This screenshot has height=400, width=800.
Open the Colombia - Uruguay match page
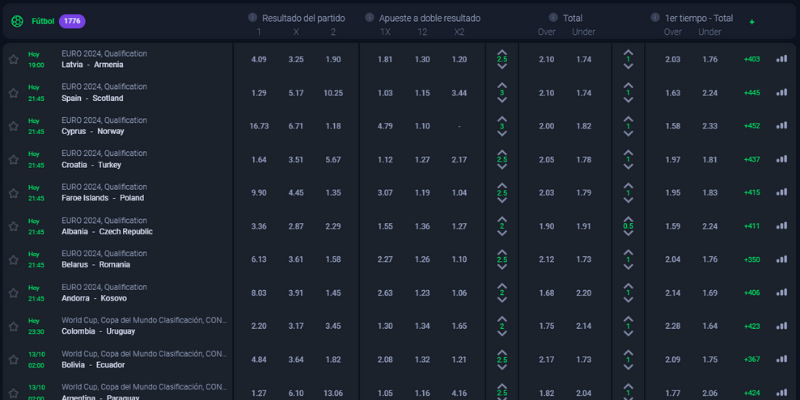tap(98, 331)
